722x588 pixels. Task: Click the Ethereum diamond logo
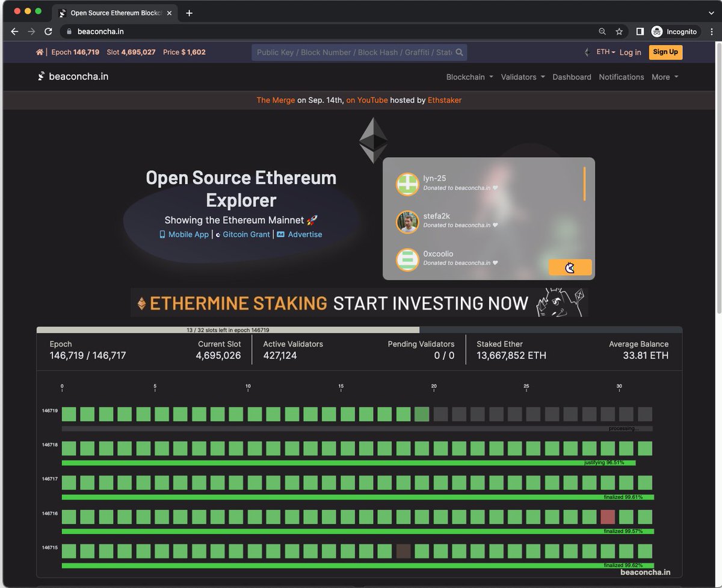(374, 140)
